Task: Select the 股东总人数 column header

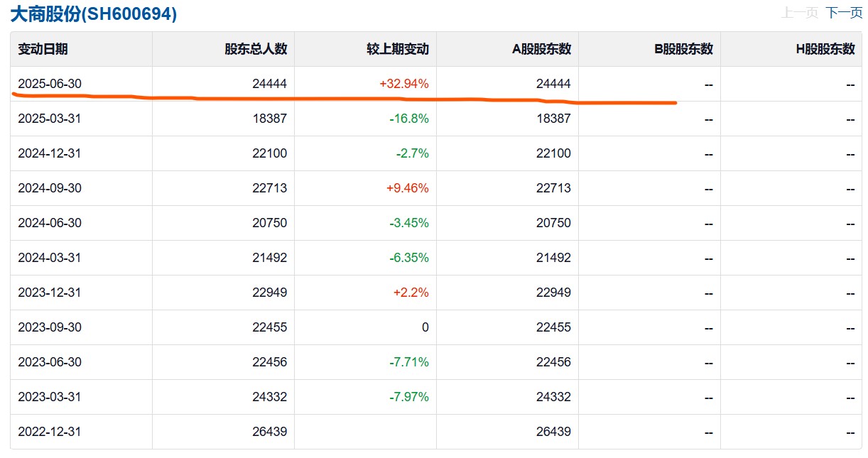Action: 256,49
